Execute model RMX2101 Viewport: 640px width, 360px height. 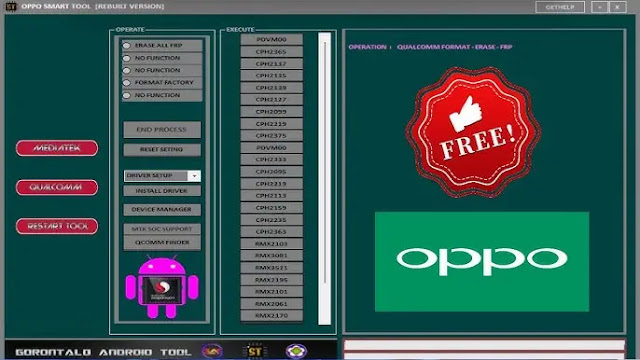271,291
